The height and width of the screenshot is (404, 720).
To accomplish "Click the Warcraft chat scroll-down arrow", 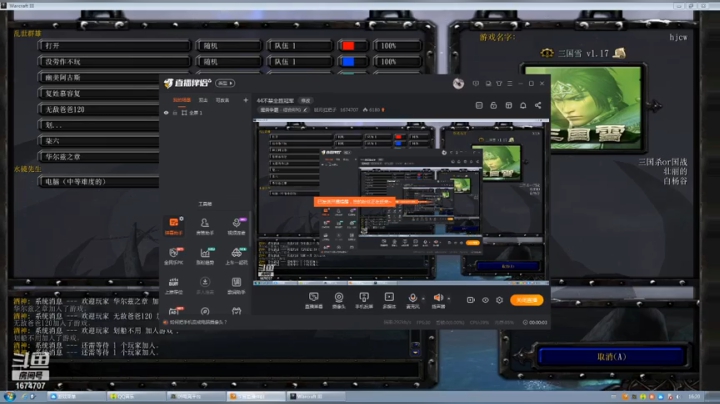I will coord(415,352).
